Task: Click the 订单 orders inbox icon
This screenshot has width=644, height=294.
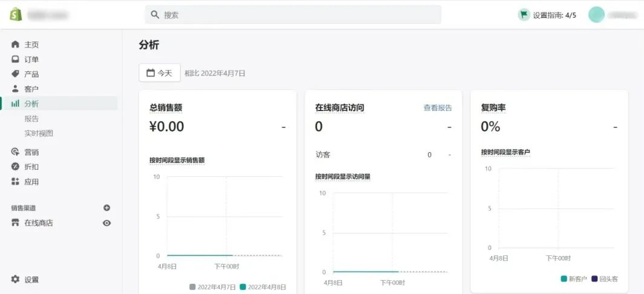Action: click(x=16, y=59)
